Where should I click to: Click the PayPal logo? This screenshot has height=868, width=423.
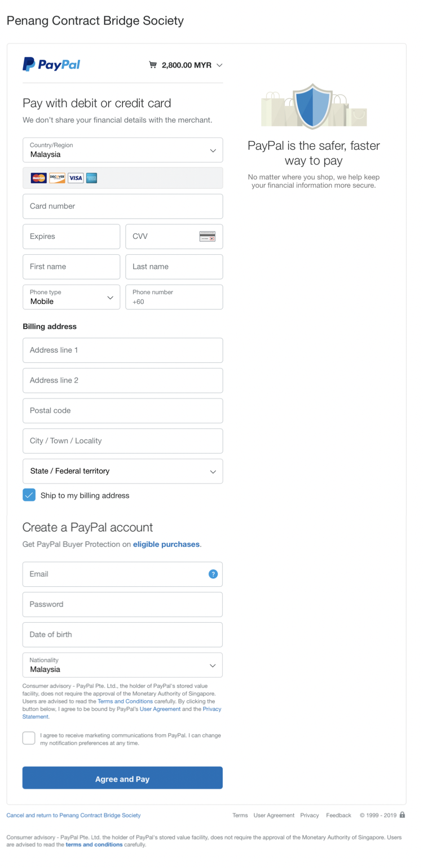click(51, 64)
